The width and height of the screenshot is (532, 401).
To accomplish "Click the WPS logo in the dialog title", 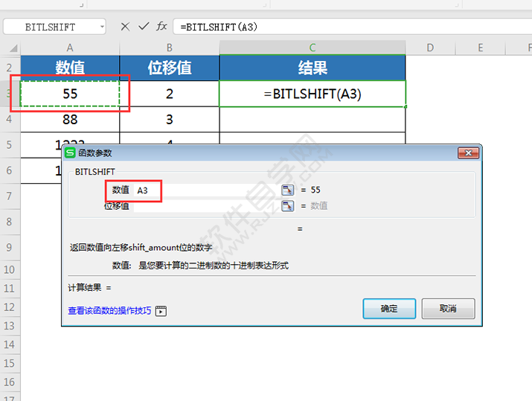I will (x=70, y=153).
